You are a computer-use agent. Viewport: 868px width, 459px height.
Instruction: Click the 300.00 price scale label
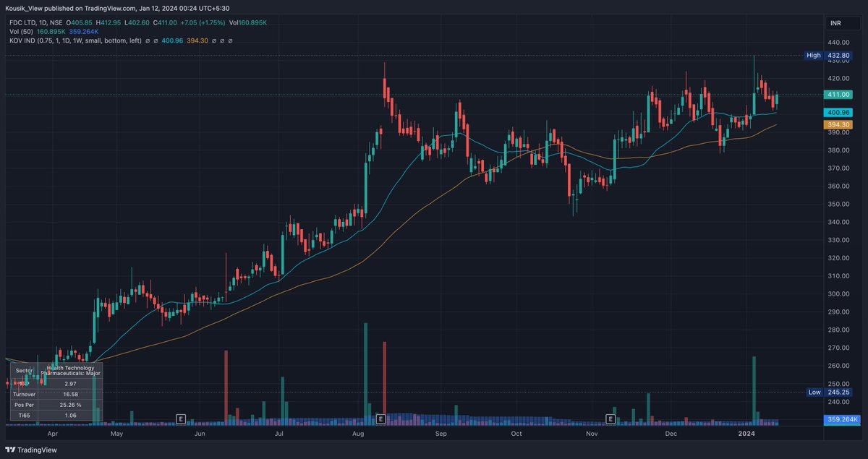click(x=840, y=294)
